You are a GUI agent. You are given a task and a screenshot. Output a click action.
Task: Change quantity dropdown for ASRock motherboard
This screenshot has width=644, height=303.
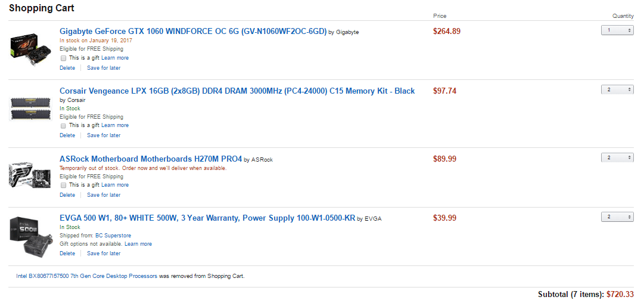click(x=617, y=157)
